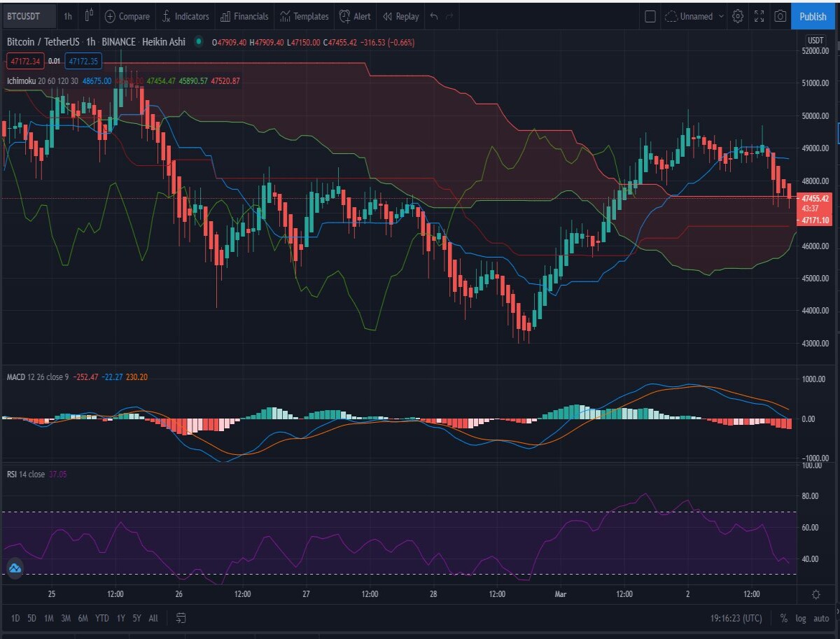Toggle the log scale option

(801, 619)
